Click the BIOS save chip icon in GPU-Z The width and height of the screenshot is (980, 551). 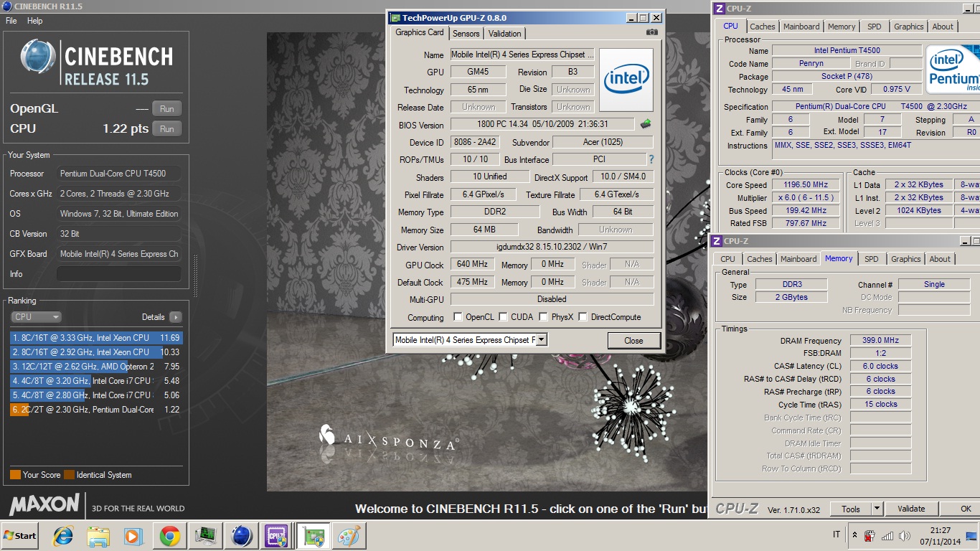click(646, 124)
